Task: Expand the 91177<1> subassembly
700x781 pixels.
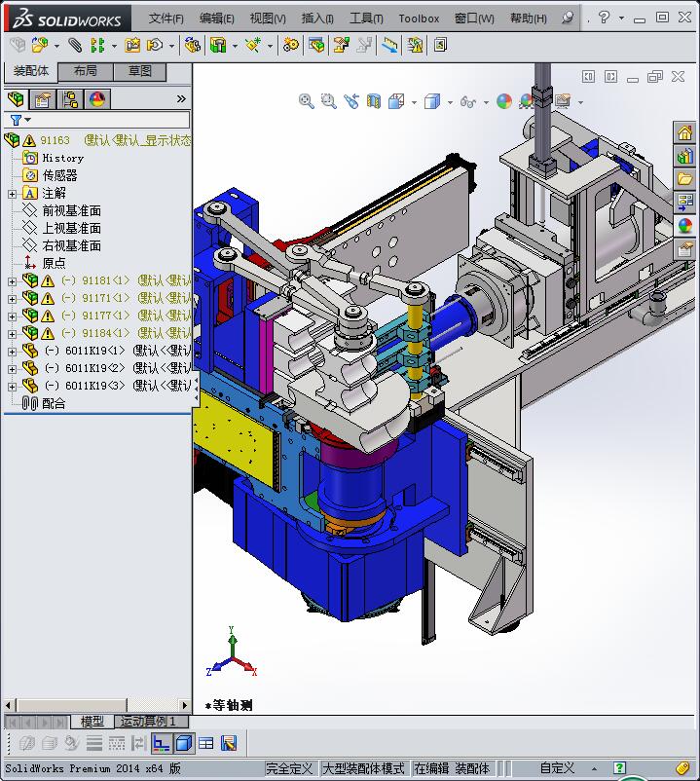Action: click(x=12, y=316)
